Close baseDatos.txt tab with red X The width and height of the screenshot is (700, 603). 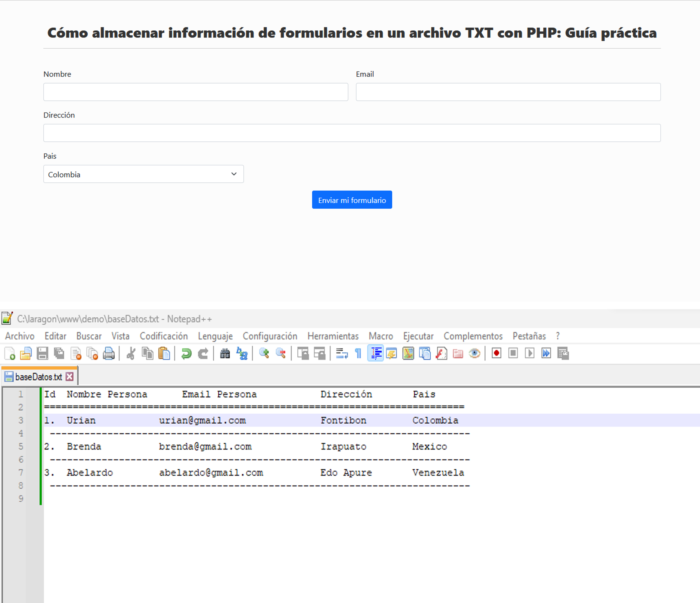click(x=70, y=377)
